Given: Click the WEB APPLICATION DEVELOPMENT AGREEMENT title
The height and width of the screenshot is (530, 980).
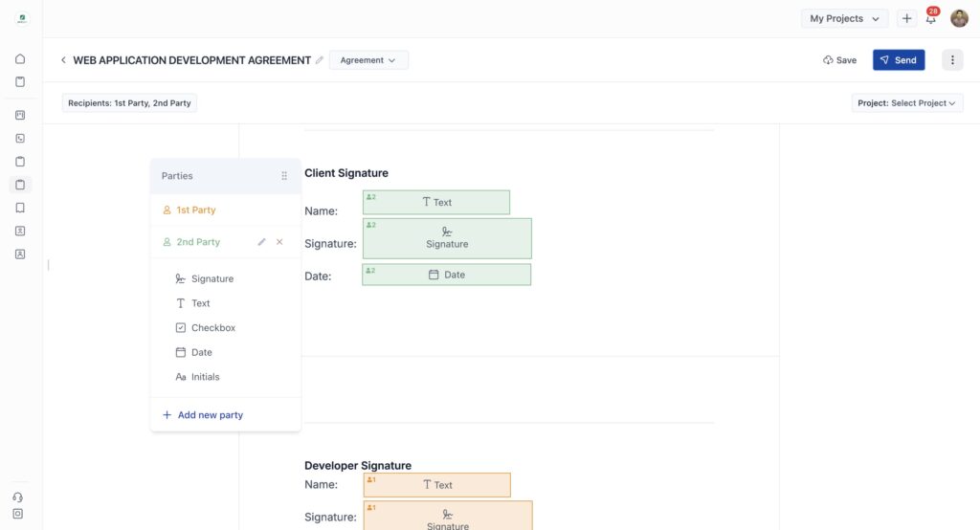Looking at the screenshot, I should coord(191,60).
